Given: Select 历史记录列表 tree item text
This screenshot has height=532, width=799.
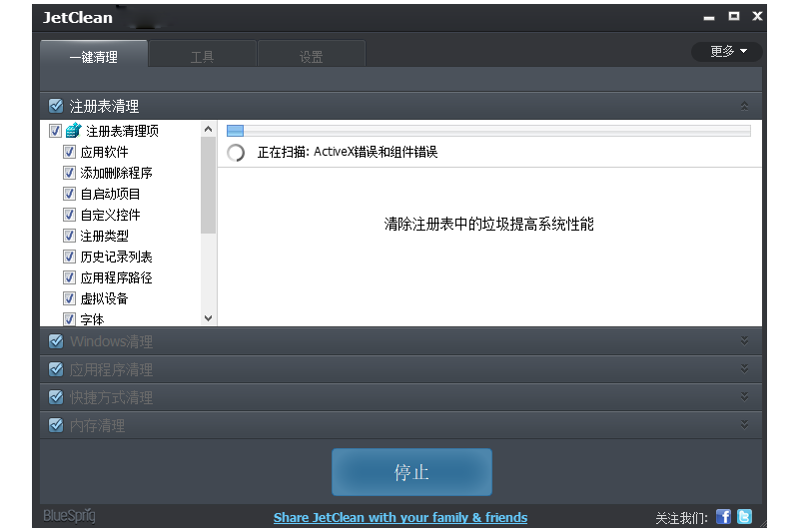Looking at the screenshot, I should pyautogui.click(x=116, y=257).
